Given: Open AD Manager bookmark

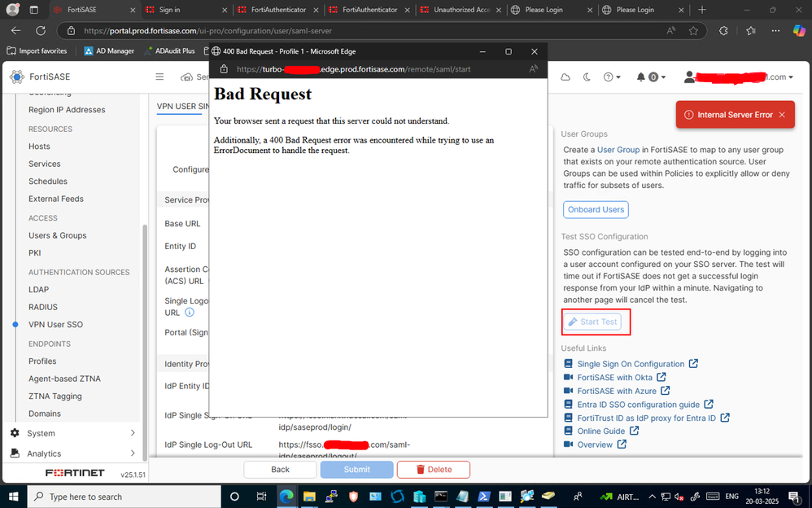Looking at the screenshot, I should 109,50.
